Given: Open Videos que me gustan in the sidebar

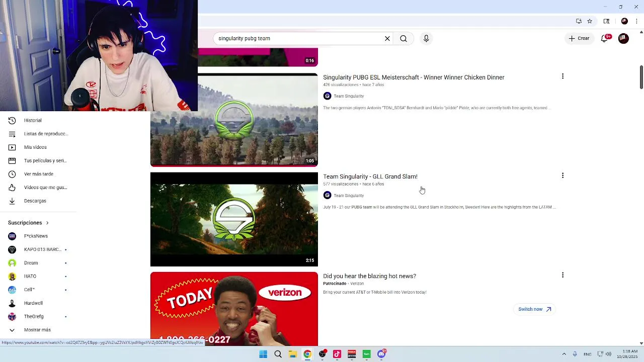Looking at the screenshot, I should (38, 188).
